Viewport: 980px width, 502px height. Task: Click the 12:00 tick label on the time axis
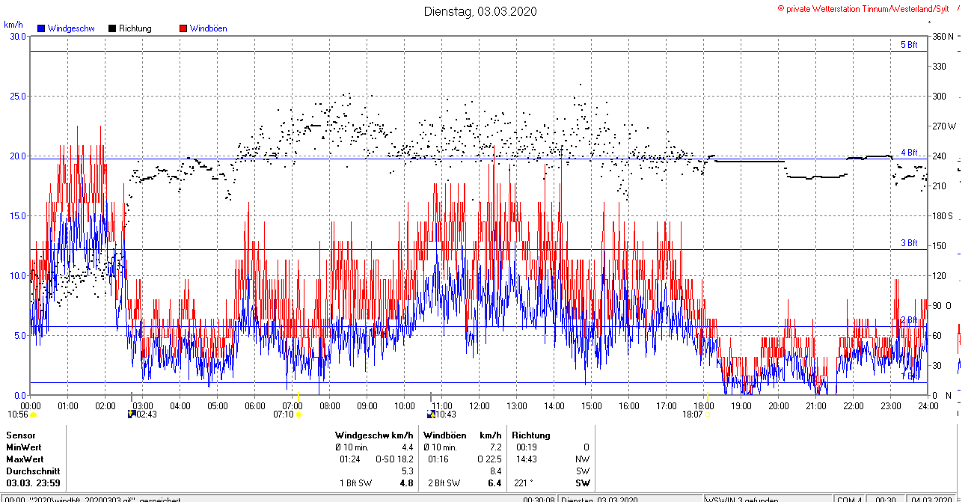[480, 405]
